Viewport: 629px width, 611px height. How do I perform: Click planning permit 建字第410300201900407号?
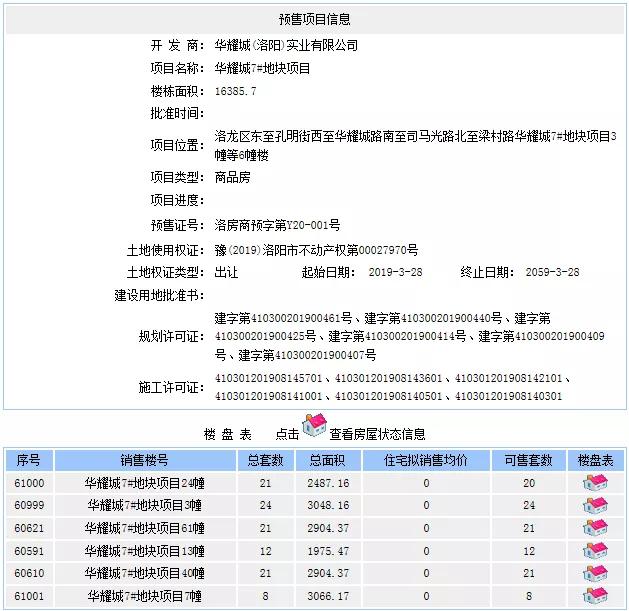(x=307, y=355)
